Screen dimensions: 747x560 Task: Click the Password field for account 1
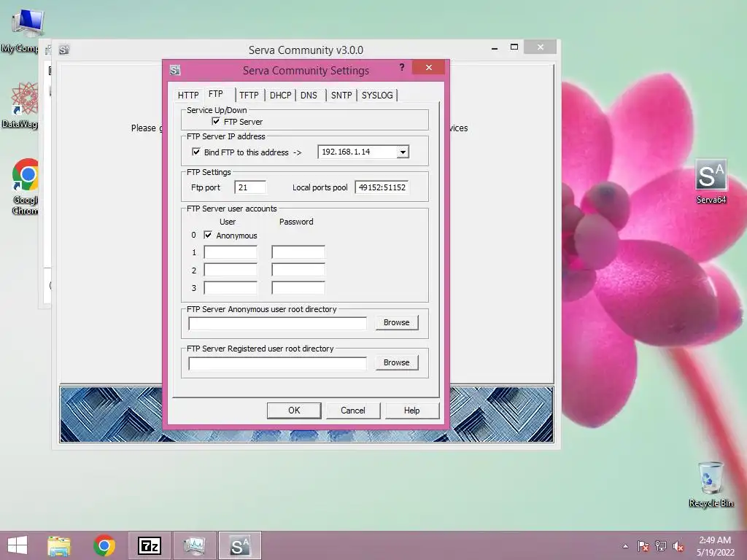pos(298,252)
